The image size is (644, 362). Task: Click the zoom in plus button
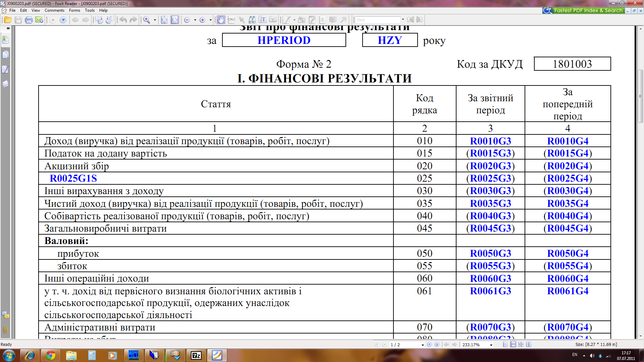[x=202, y=20]
